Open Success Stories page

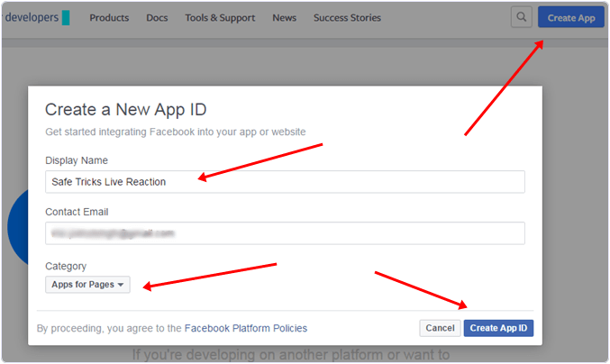click(347, 17)
